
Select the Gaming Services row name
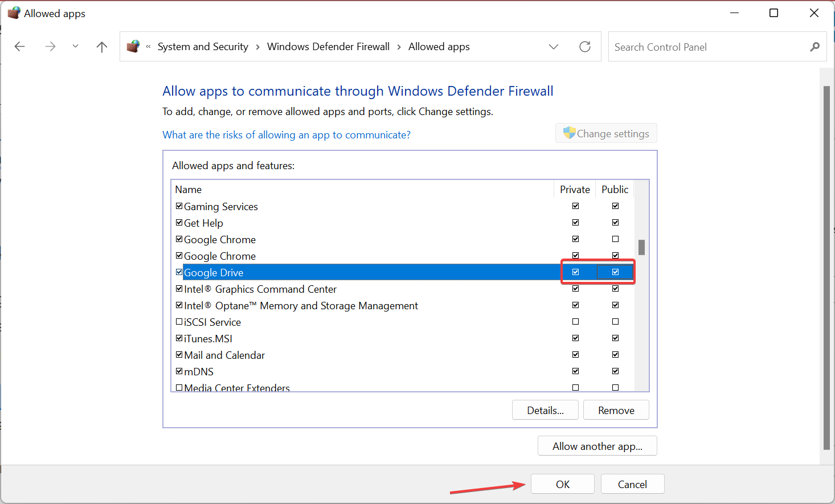221,207
